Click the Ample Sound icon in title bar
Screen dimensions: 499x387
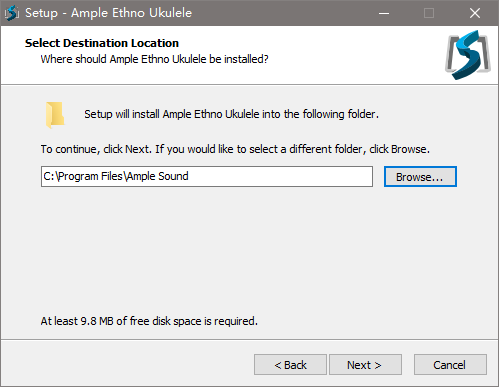[12, 13]
